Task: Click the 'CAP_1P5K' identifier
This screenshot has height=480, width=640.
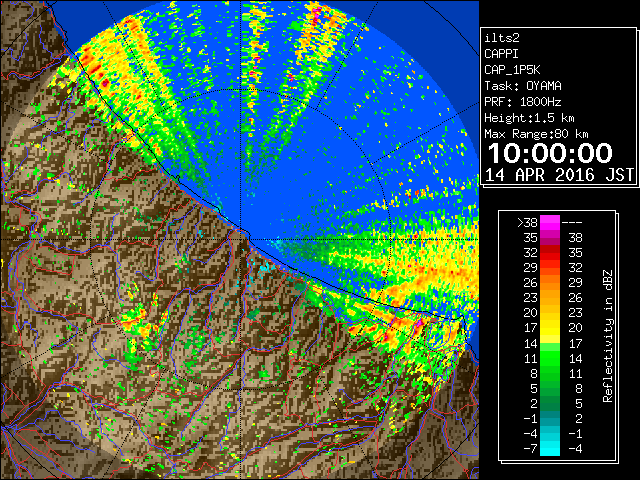Action: click(x=512, y=70)
